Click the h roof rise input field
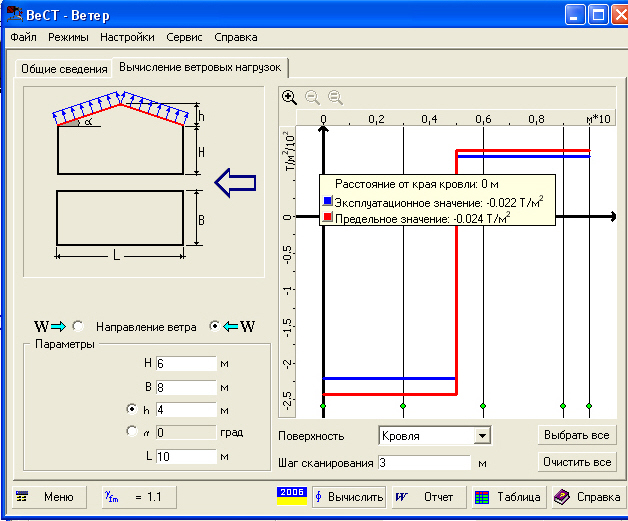628x521 pixels. pos(186,410)
